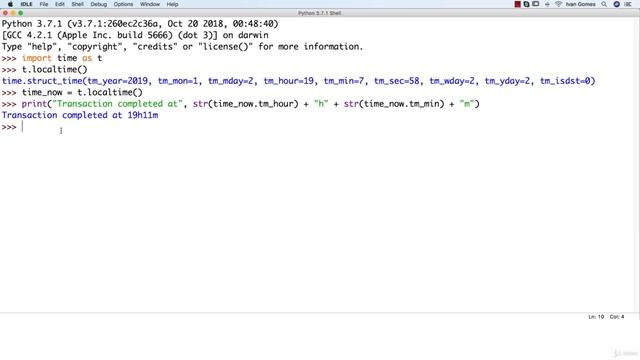This screenshot has height=360, width=640.
Task: Click the circular app icon beside the red recording icon
Action: click(x=527, y=4)
